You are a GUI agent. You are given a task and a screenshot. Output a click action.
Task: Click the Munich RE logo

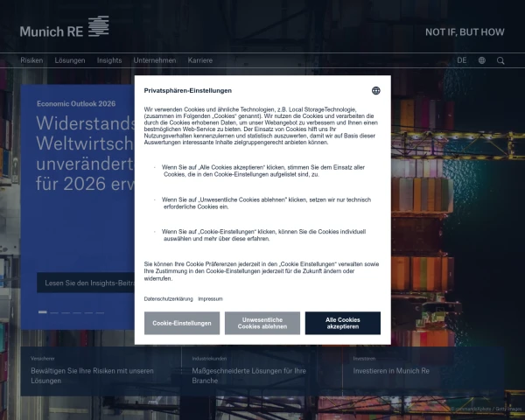click(64, 29)
